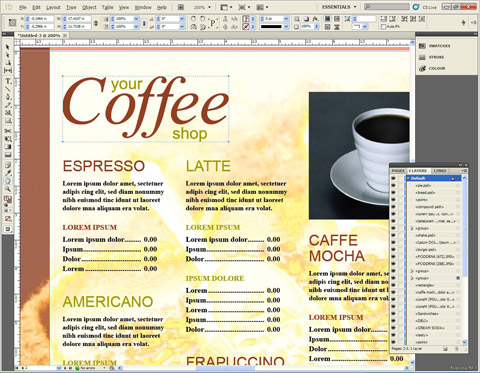
Task: Hide the <rectangle> layer item
Action: [394, 285]
